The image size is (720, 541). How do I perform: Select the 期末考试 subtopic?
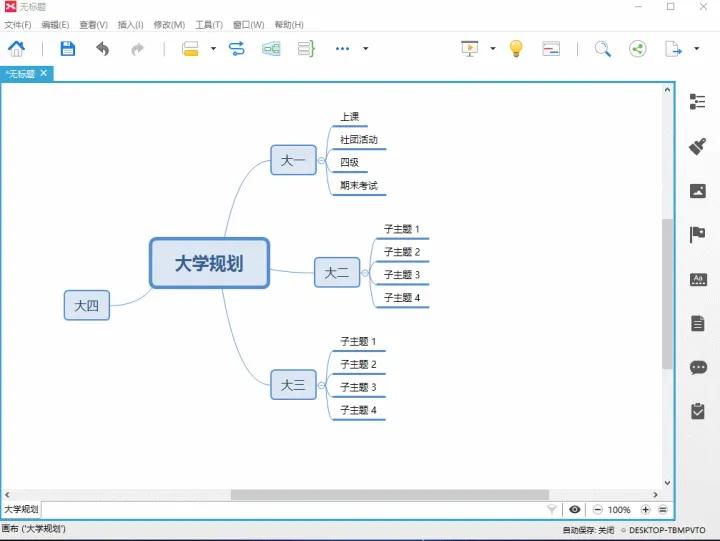[x=359, y=186]
